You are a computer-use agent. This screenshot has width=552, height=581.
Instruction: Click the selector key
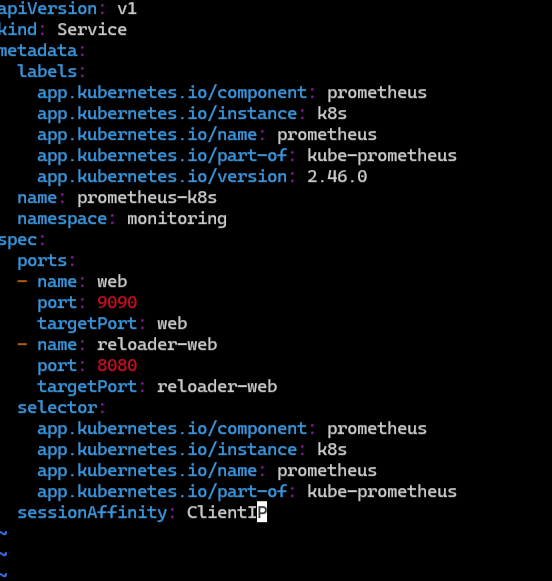click(x=57, y=408)
